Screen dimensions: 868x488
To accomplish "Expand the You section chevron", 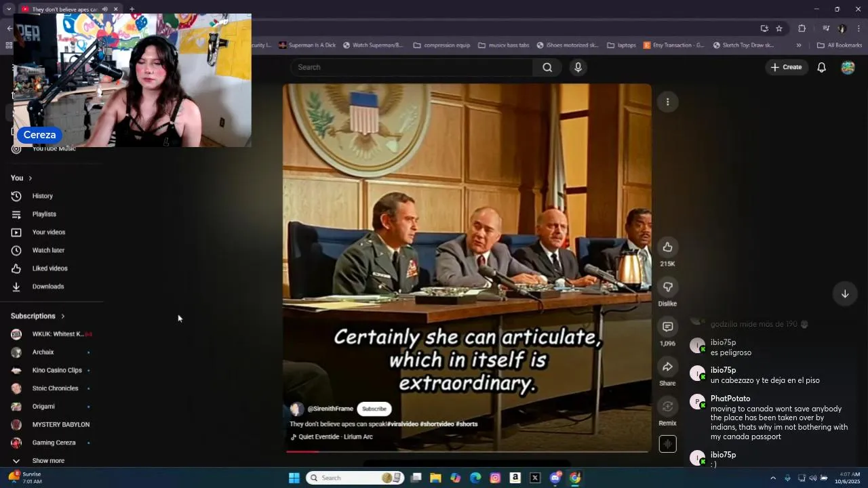I will coord(30,178).
